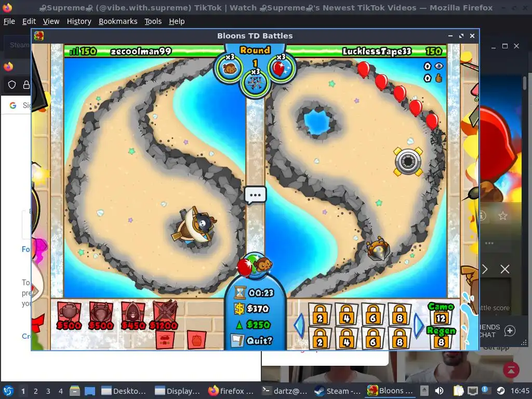Image resolution: width=532 pixels, height=399 pixels.
Task: Click the Steam window vertical scrollbar
Action: tap(525, 83)
